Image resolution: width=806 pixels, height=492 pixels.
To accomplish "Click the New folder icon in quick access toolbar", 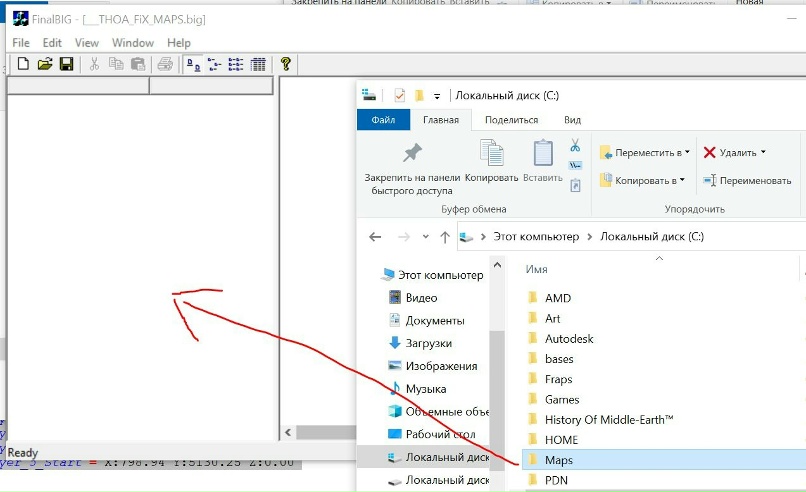I will pyautogui.click(x=419, y=95).
